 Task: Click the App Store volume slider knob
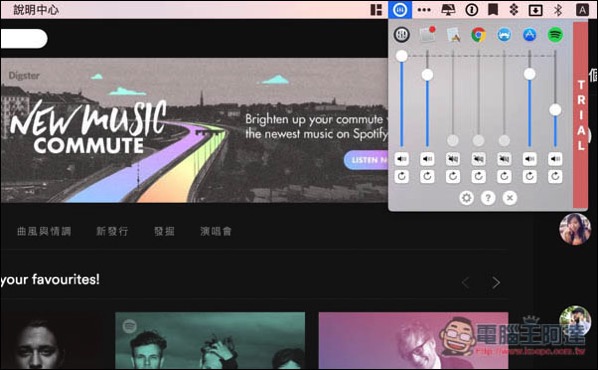[529, 74]
